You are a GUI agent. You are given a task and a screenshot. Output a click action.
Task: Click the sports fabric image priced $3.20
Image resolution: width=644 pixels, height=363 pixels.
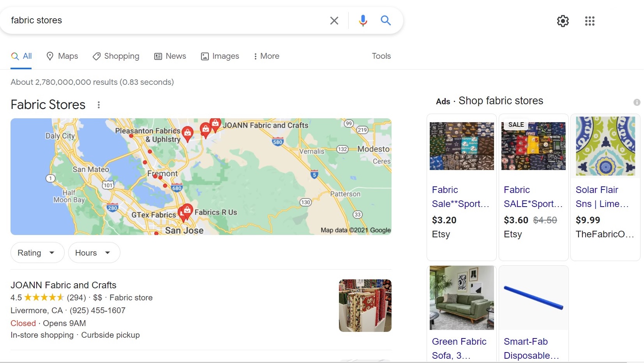[462, 146]
